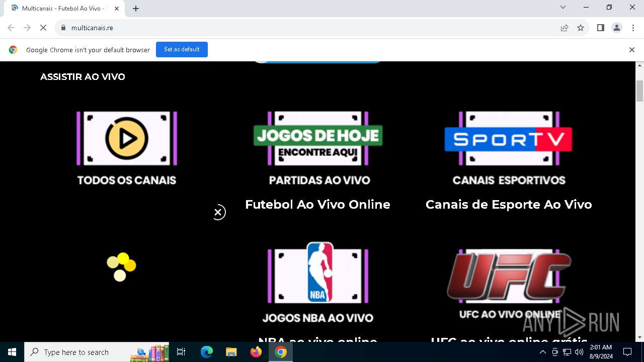Open Chrome three-dot menu
Screen dimensions: 644x362
click(x=633, y=28)
